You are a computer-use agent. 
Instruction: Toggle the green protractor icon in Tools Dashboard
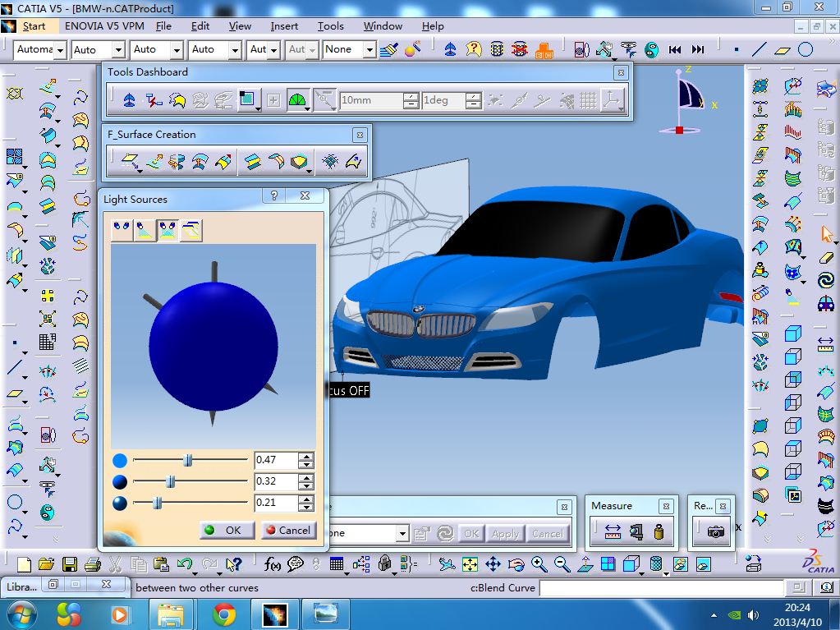(x=296, y=100)
